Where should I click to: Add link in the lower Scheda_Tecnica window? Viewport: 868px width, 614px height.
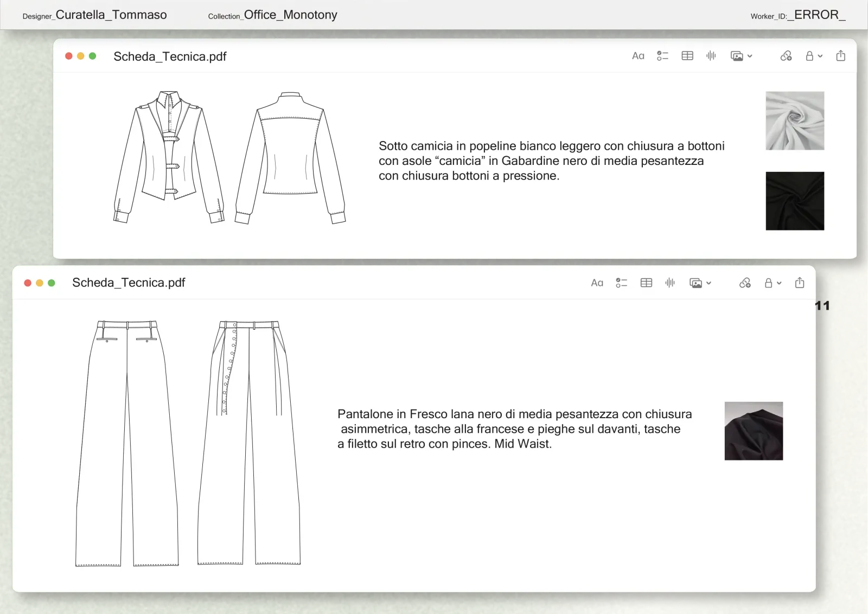(745, 283)
